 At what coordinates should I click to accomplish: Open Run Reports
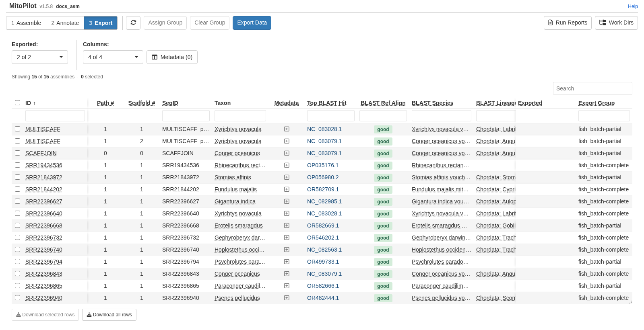[x=568, y=23]
